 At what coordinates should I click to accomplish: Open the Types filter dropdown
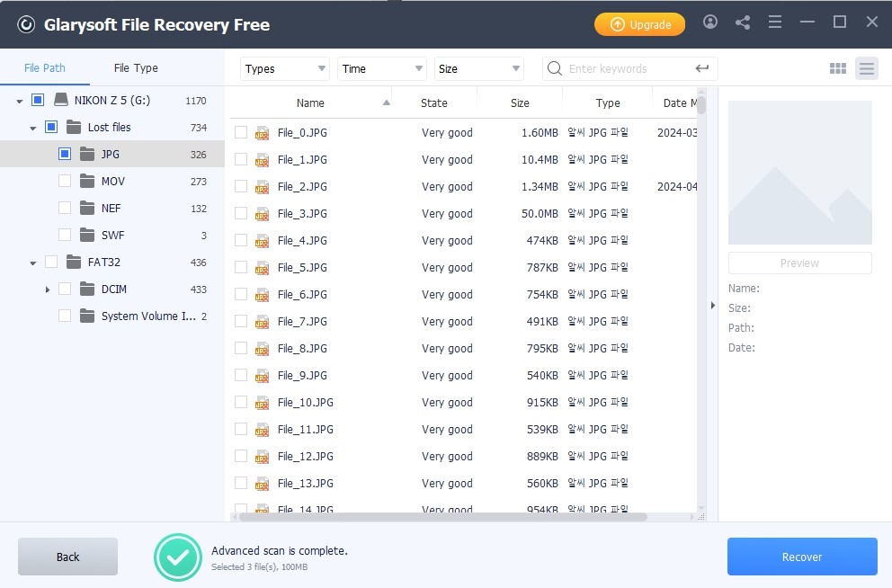(285, 68)
